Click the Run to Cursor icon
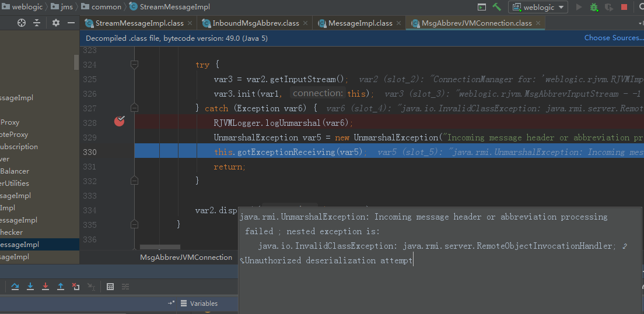Screen dimensions: 644x314 (x=91, y=287)
